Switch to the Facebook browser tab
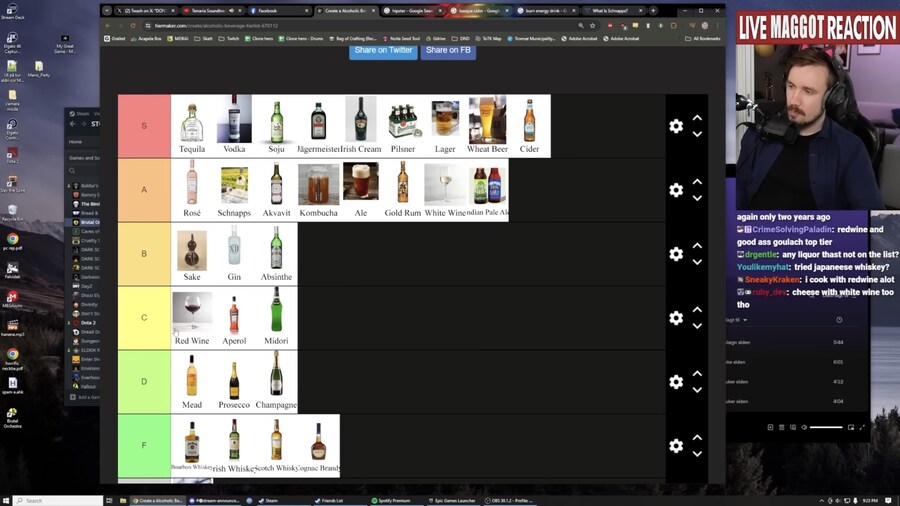Image resolution: width=900 pixels, height=506 pixels. click(267, 10)
